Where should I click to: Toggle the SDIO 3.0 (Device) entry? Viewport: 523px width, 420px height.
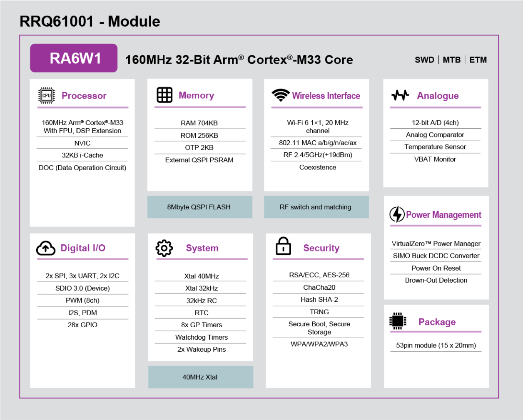click(82, 288)
